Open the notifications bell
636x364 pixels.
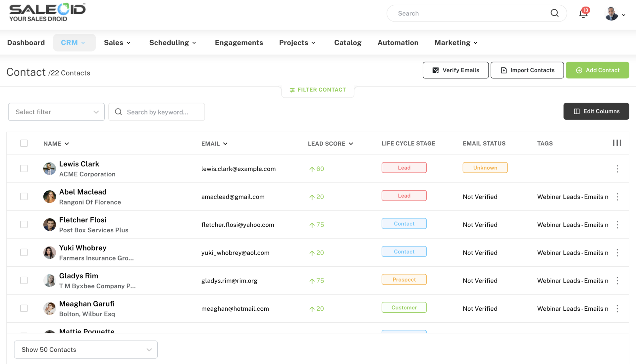(x=583, y=14)
